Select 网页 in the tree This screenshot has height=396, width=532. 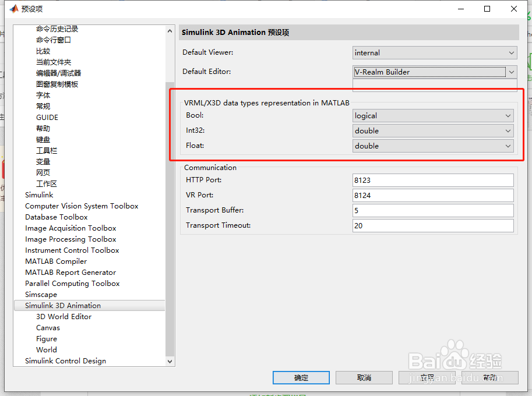[x=43, y=172]
